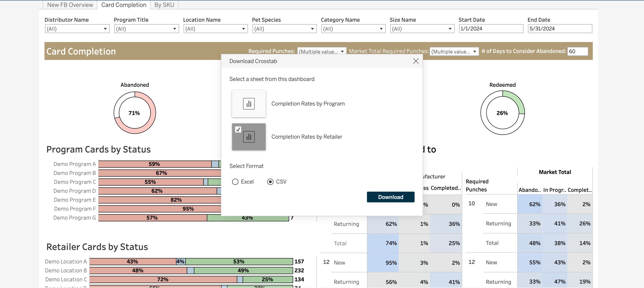Viewport: 644px width, 288px height.
Task: Switch to New FB Overview tab
Action: click(x=70, y=5)
